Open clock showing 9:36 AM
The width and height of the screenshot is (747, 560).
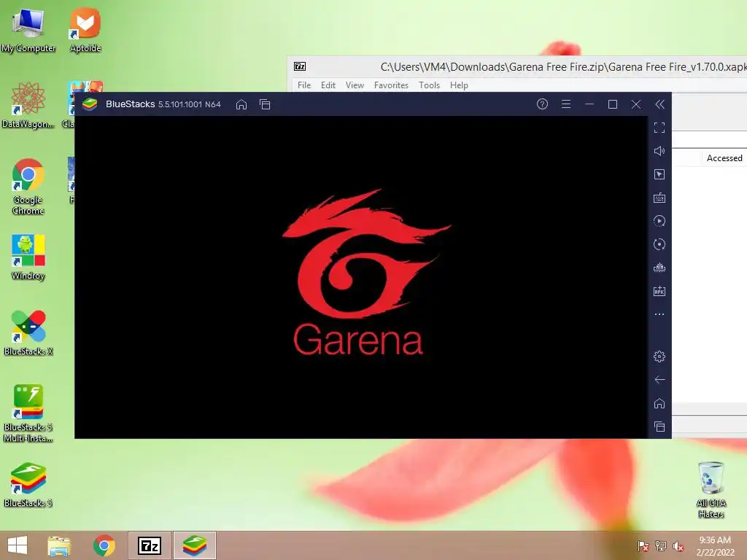(715, 546)
